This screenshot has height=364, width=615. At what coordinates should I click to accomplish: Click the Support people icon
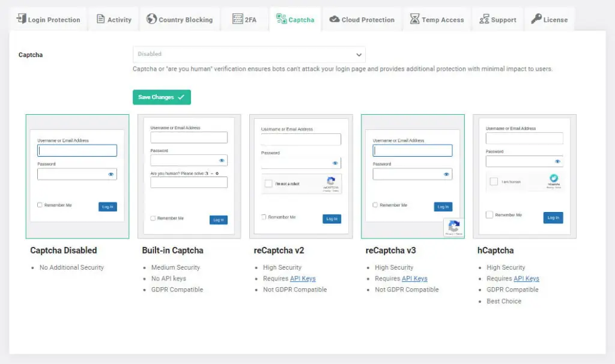click(x=484, y=19)
